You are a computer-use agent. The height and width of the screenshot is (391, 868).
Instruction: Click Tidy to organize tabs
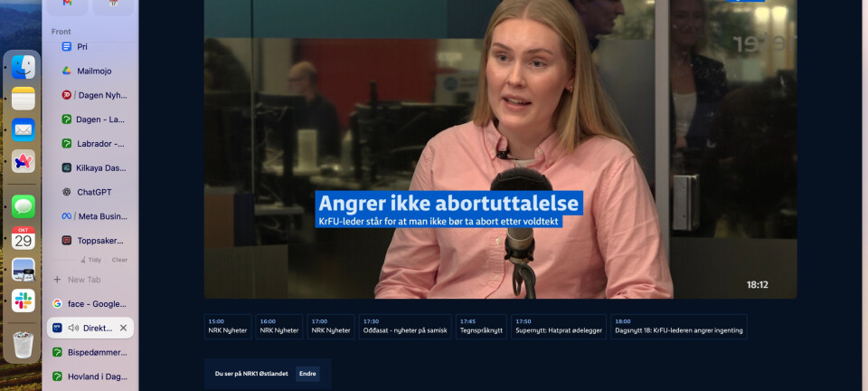[90, 260]
